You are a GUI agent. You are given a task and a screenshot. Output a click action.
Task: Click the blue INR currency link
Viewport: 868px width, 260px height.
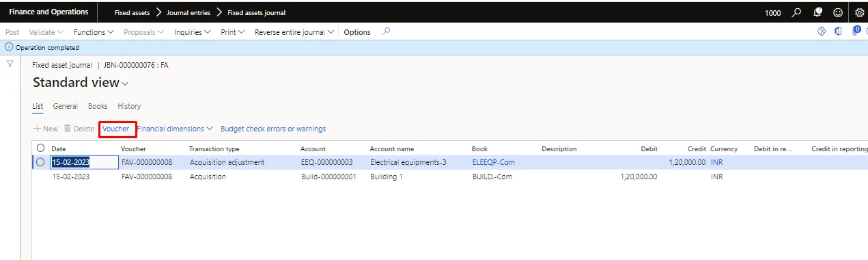(x=717, y=162)
